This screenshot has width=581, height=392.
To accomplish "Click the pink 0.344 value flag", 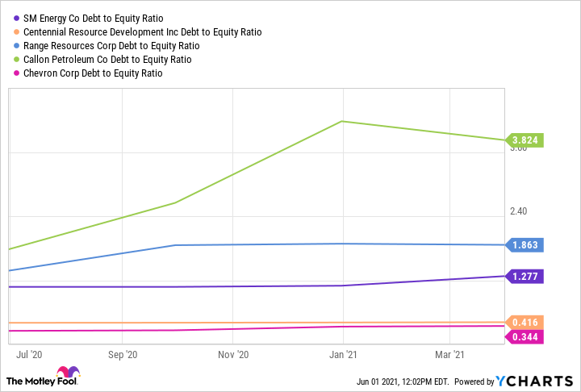I will 524,336.
